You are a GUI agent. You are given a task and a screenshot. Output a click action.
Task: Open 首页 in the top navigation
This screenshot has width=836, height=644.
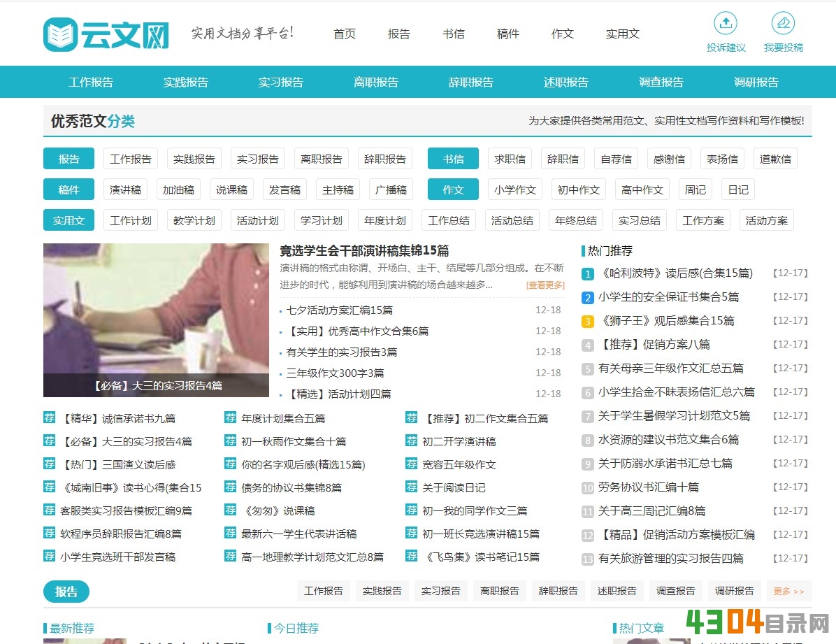click(345, 34)
